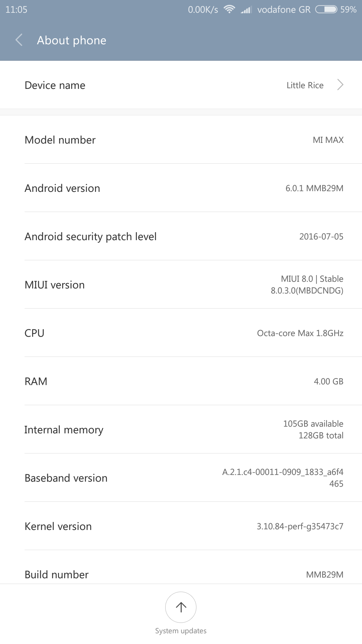This screenshot has height=644, width=362.
Task: Open the Internal memory entry
Action: [181, 430]
